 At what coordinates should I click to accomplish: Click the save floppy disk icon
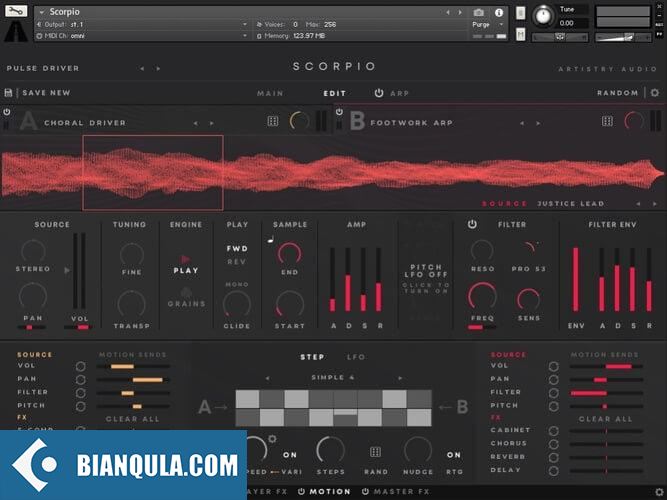[8, 92]
